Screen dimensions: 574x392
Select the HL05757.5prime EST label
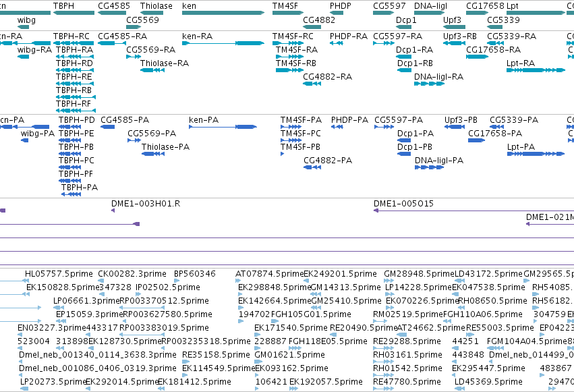point(59,274)
